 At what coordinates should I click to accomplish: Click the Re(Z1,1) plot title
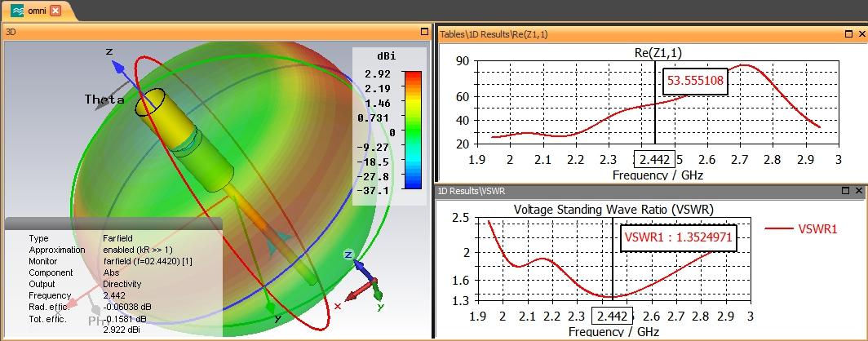pyautogui.click(x=658, y=53)
